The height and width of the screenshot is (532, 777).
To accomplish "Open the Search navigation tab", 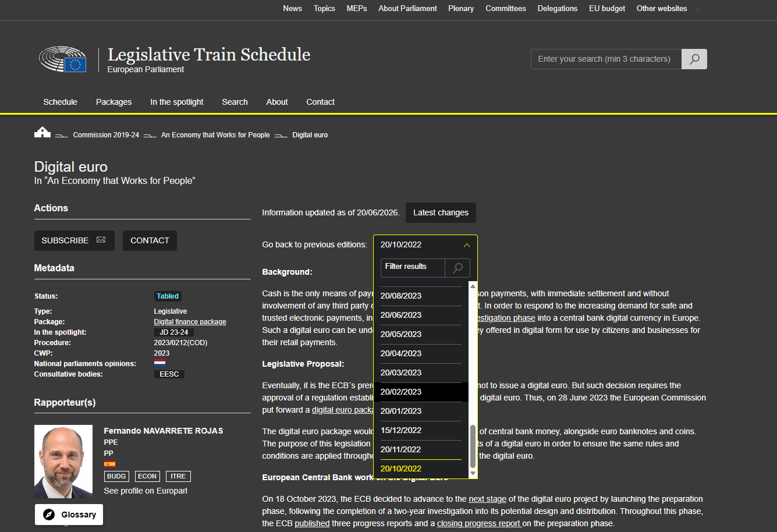I will [x=235, y=102].
